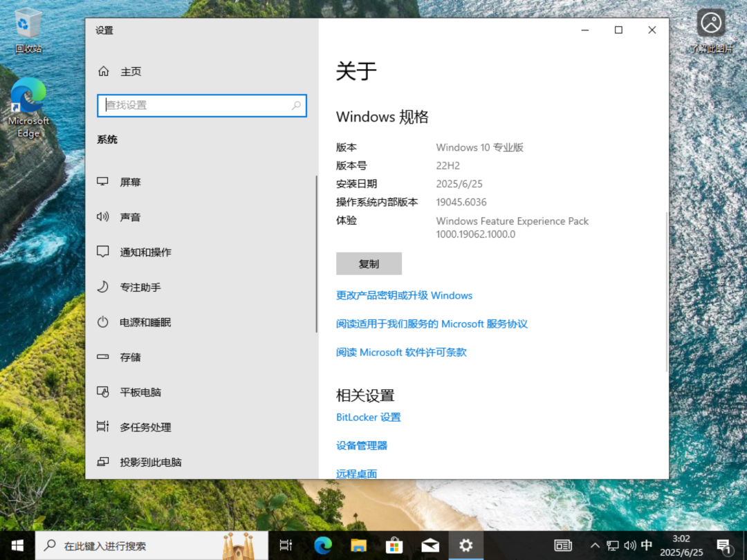This screenshot has height=560, width=747.
Task: Select the 平板电脑 tablet icon
Action: click(102, 392)
